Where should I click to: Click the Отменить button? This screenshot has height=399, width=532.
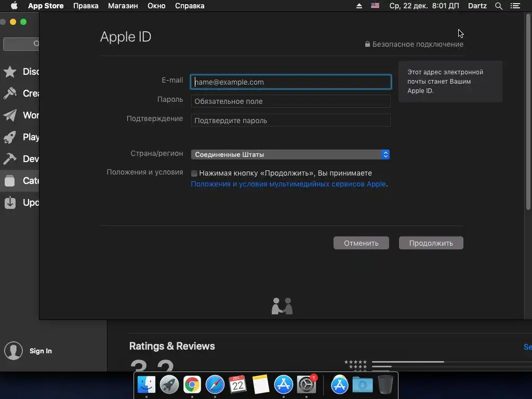click(361, 243)
